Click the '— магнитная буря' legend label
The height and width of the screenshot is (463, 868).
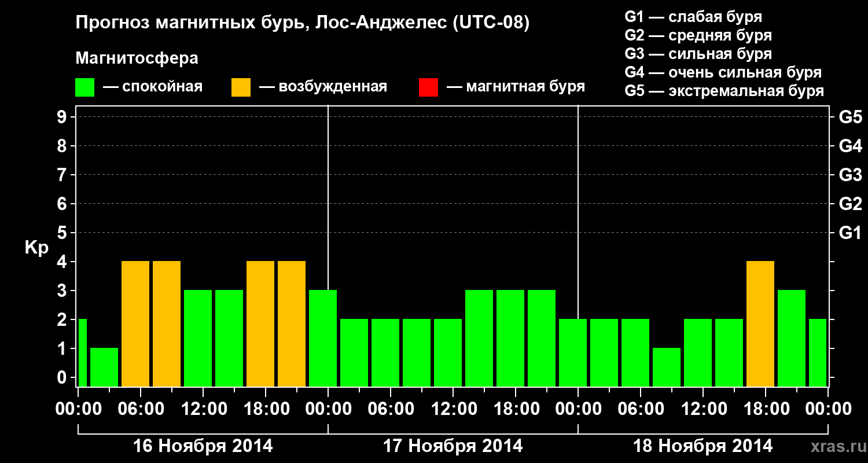(x=516, y=87)
